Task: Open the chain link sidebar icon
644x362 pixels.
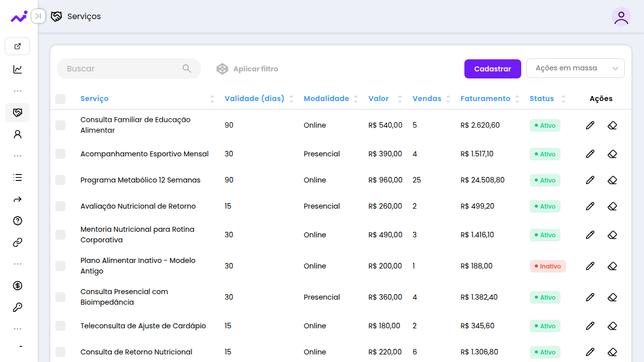Action: [18, 242]
